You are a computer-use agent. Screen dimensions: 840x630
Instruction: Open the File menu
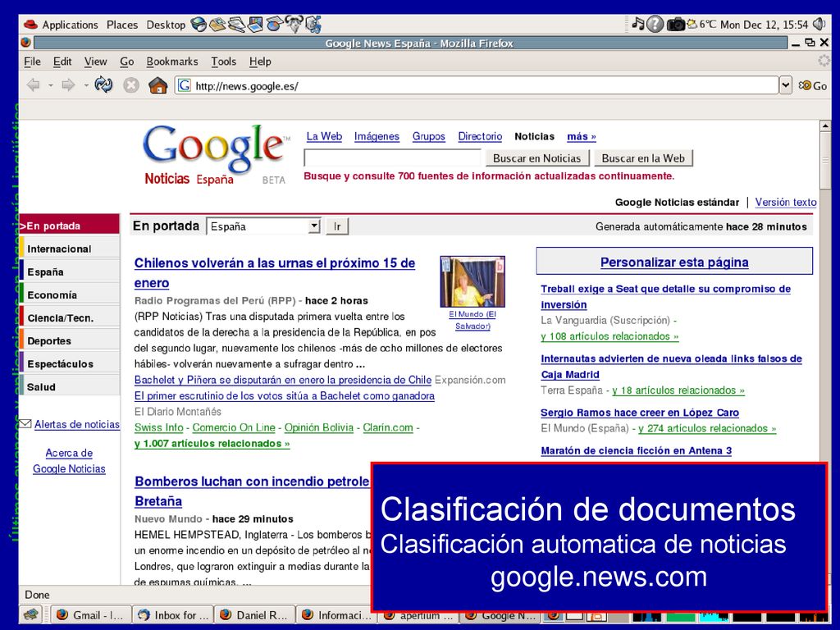tap(32, 62)
